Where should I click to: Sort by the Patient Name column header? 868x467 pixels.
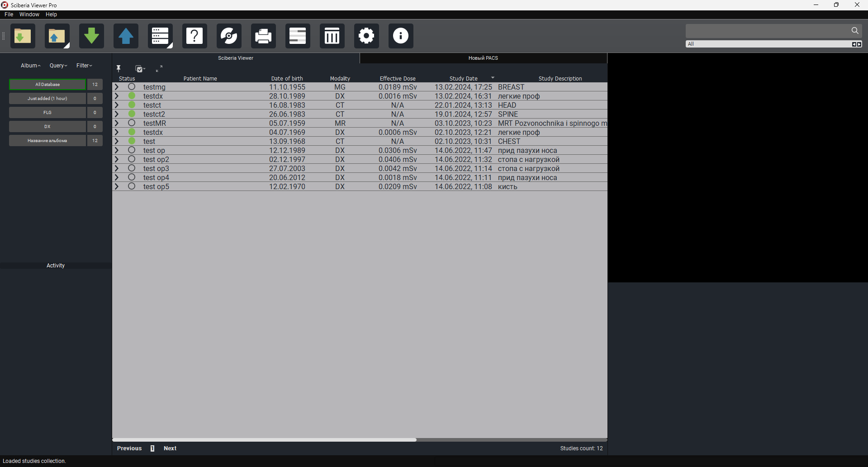[200, 78]
